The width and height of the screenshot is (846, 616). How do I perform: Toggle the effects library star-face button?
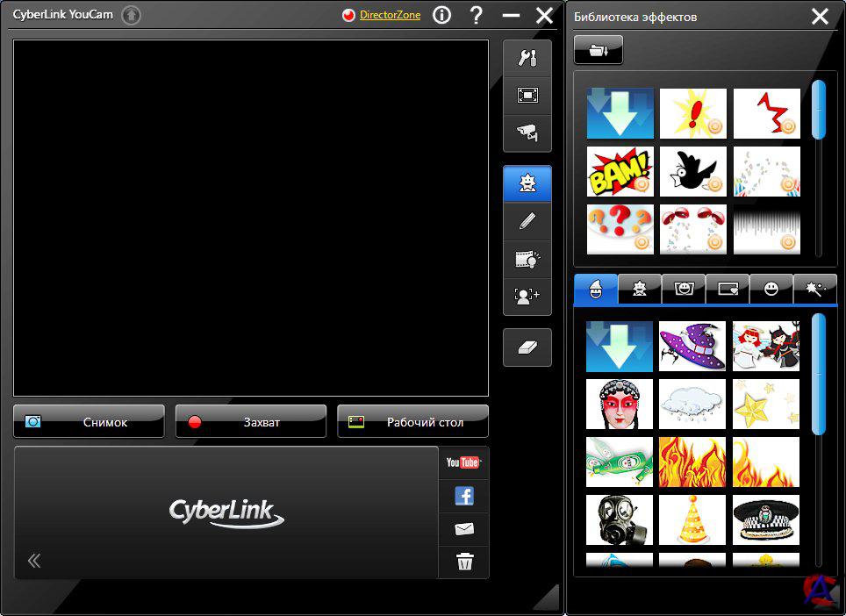click(x=527, y=184)
